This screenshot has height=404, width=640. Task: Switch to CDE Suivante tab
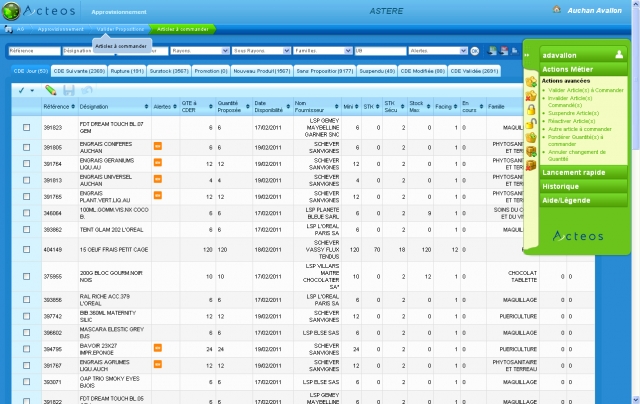pyautogui.click(x=79, y=71)
